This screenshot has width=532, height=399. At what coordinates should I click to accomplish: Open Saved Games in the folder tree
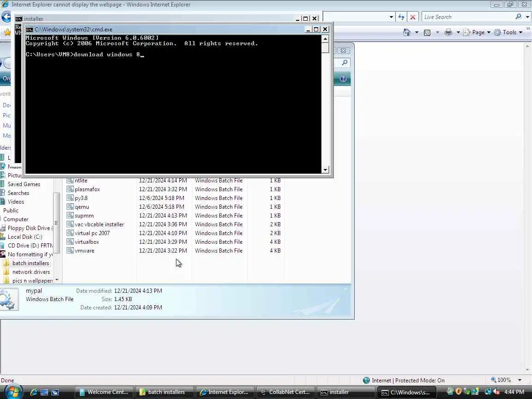24,184
